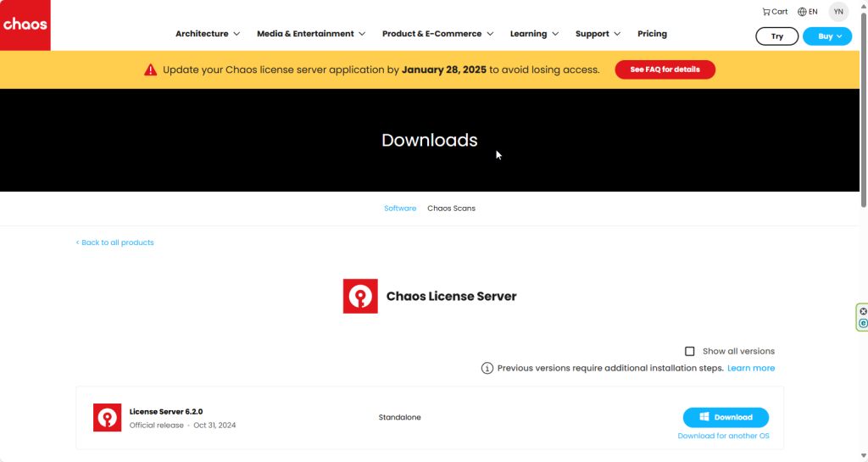The height and width of the screenshot is (462, 868).
Task: Expand the Architecture menu
Action: (x=208, y=34)
